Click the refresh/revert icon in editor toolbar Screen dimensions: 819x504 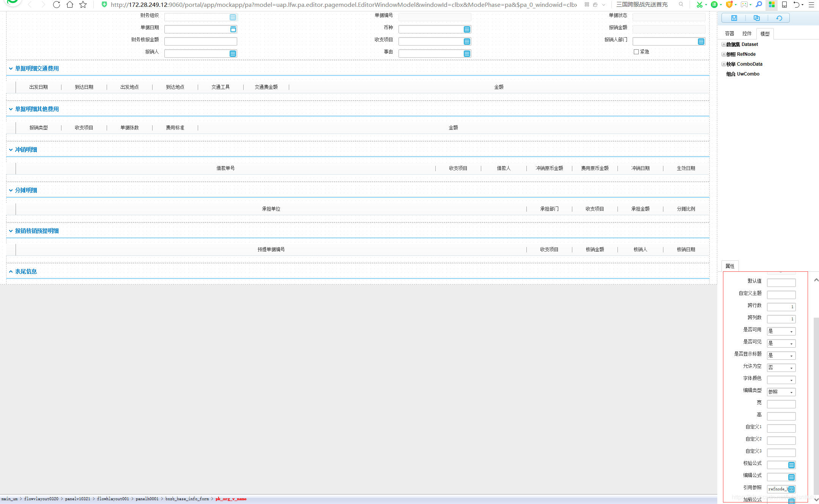(779, 18)
